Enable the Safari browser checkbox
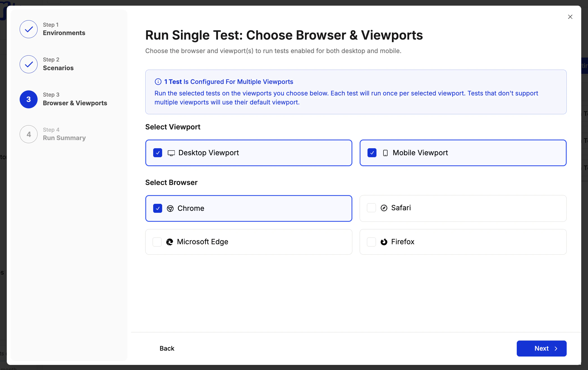Viewport: 588px width, 370px height. point(371,208)
